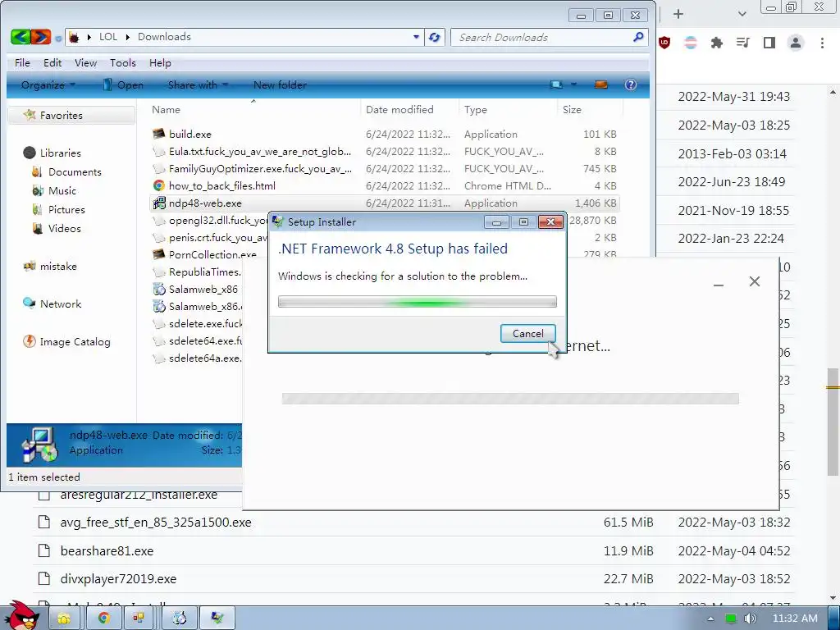Image resolution: width=840 pixels, height=630 pixels.
Task: Click the Explorer back arrow button
Action: click(x=21, y=37)
